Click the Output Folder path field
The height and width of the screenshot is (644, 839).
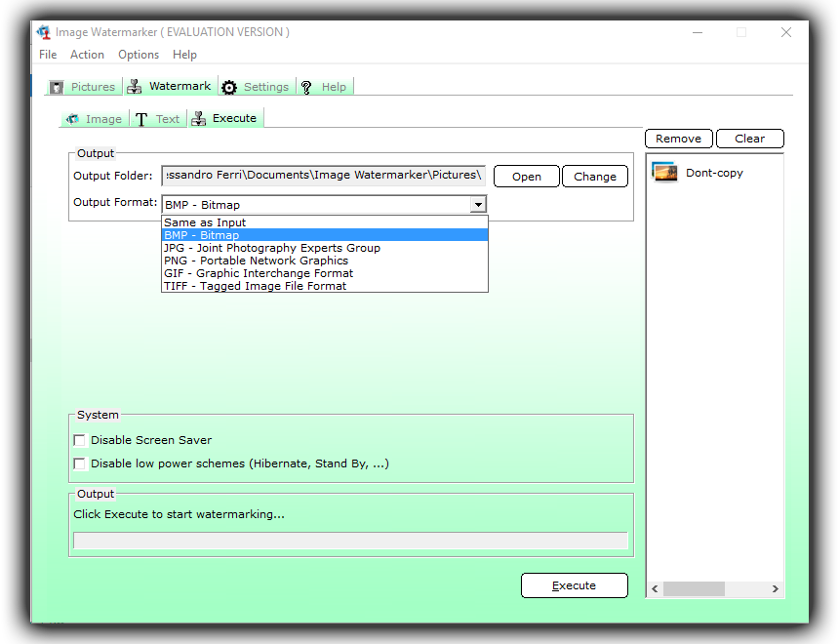tap(324, 175)
